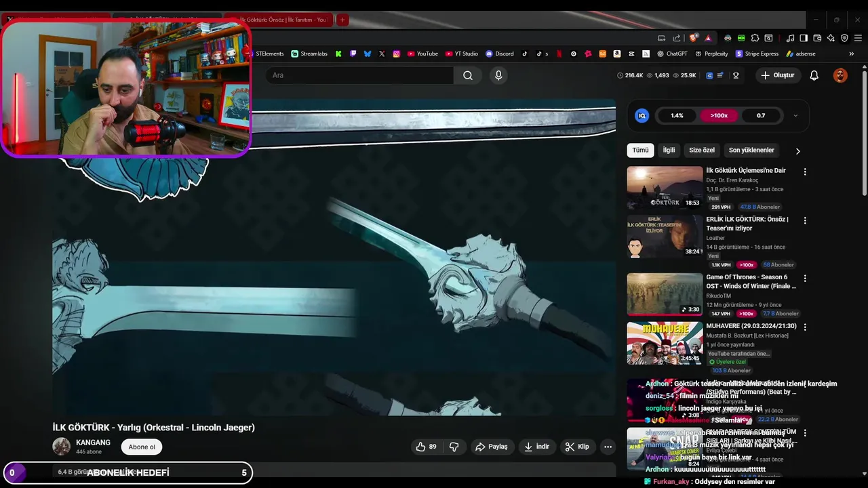Open more actions menu beside Klip
The height and width of the screenshot is (488, 868).
tap(608, 447)
